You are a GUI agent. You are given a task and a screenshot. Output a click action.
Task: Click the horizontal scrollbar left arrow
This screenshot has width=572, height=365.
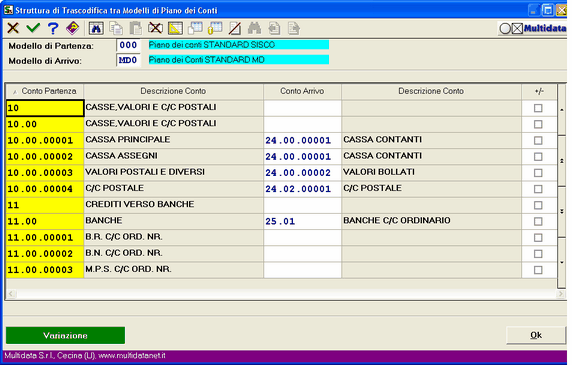pyautogui.click(x=11, y=294)
